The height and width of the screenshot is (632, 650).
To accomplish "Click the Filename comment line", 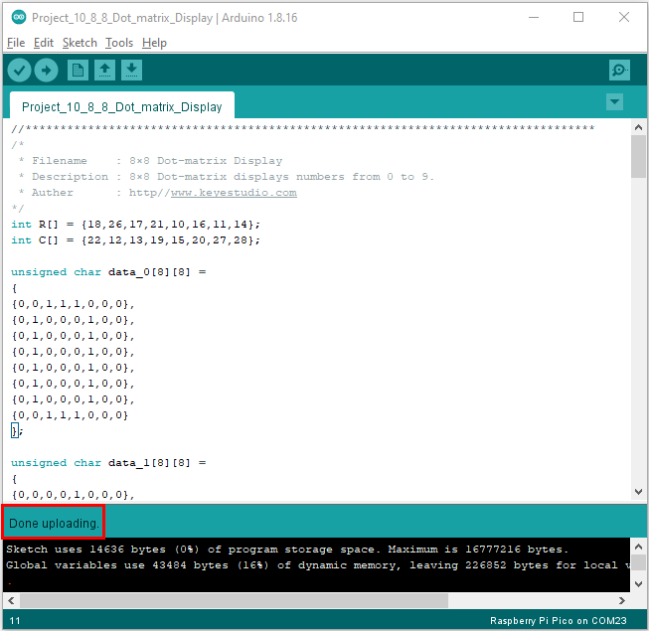I will tap(150, 161).
